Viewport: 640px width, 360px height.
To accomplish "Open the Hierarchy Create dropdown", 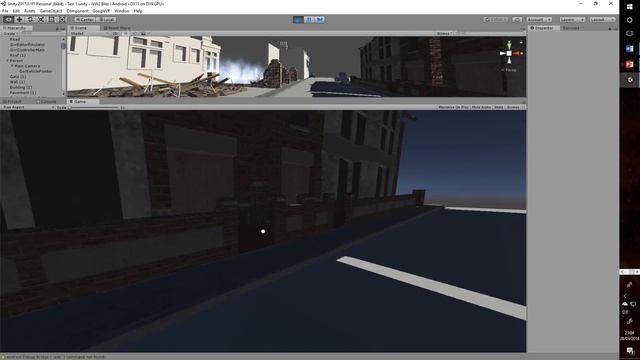I will [x=10, y=33].
